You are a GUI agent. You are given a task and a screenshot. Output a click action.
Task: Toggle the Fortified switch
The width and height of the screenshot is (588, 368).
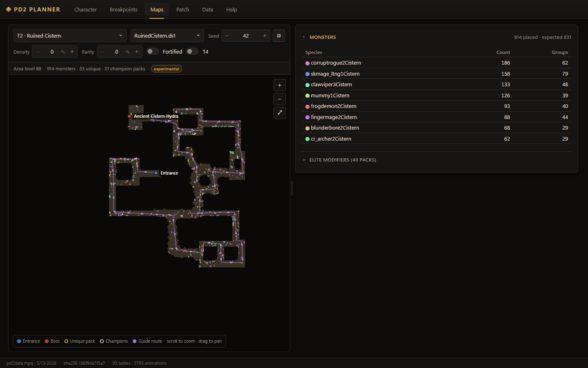point(153,52)
